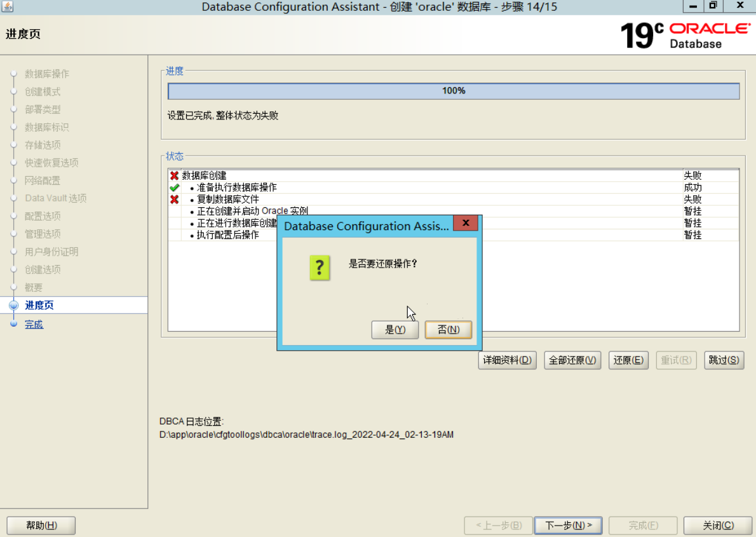Image resolution: width=756 pixels, height=537 pixels.
Task: Click 跳过(S) skip button
Action: point(724,360)
